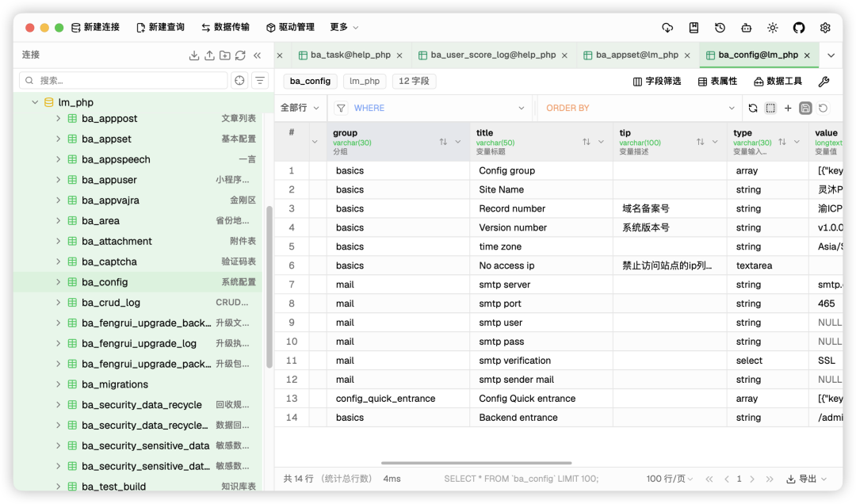Open group column header menu chevron
This screenshot has width=856, height=504.
click(458, 142)
